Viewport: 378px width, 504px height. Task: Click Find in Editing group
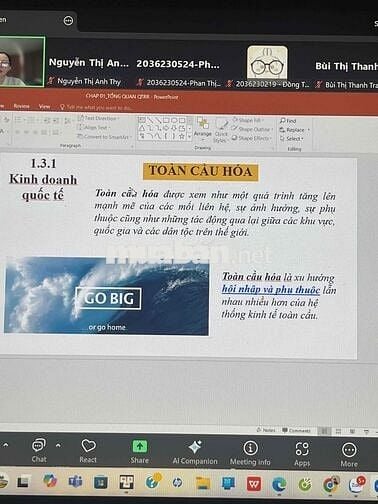tap(288, 121)
